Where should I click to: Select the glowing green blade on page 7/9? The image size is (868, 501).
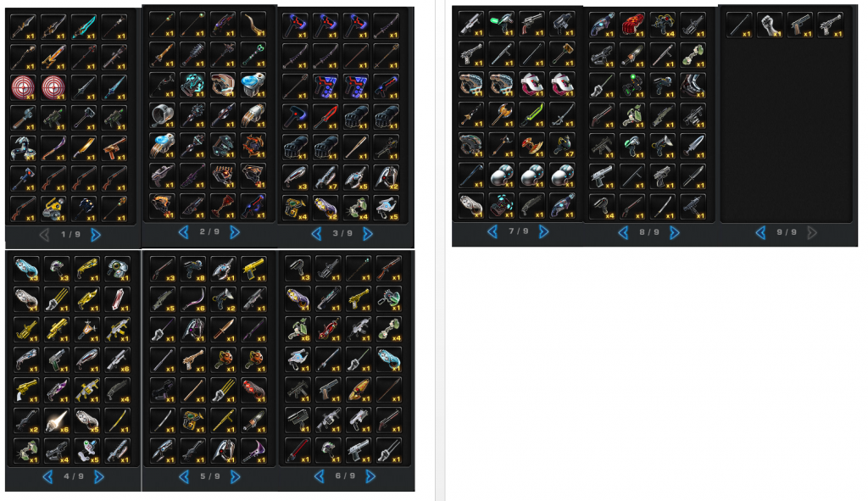pyautogui.click(x=532, y=115)
